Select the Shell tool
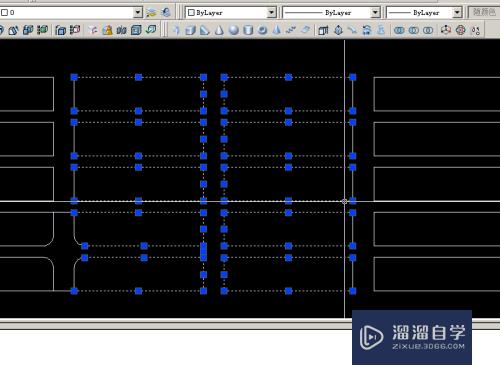 (x=136, y=30)
